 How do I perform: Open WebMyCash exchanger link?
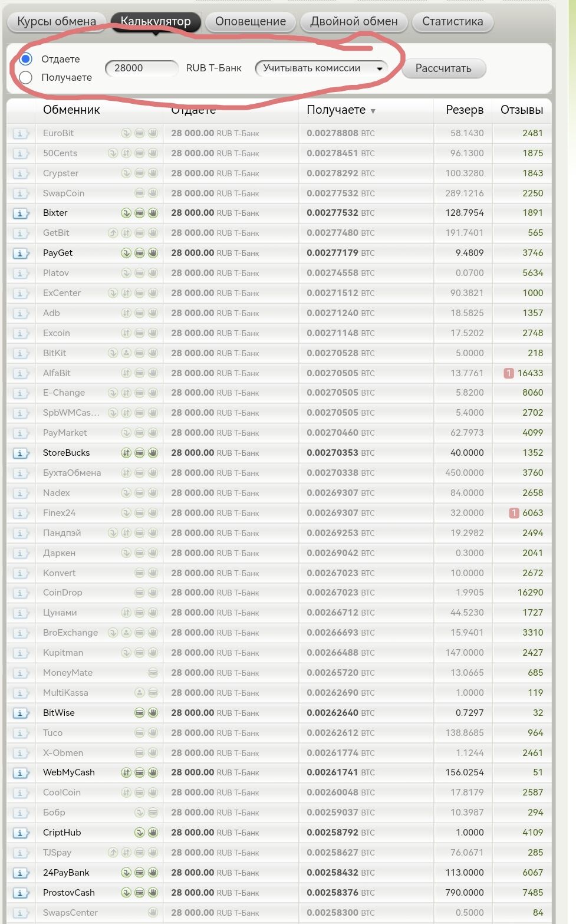click(x=69, y=772)
